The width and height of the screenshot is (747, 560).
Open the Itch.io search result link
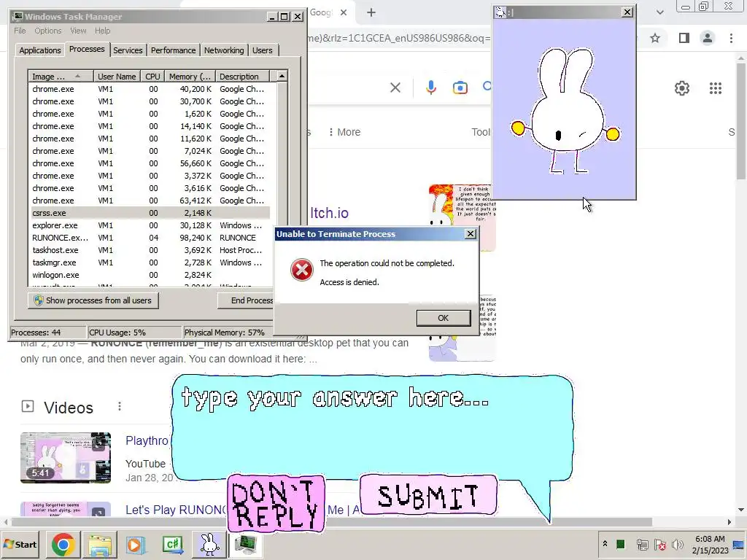point(329,213)
